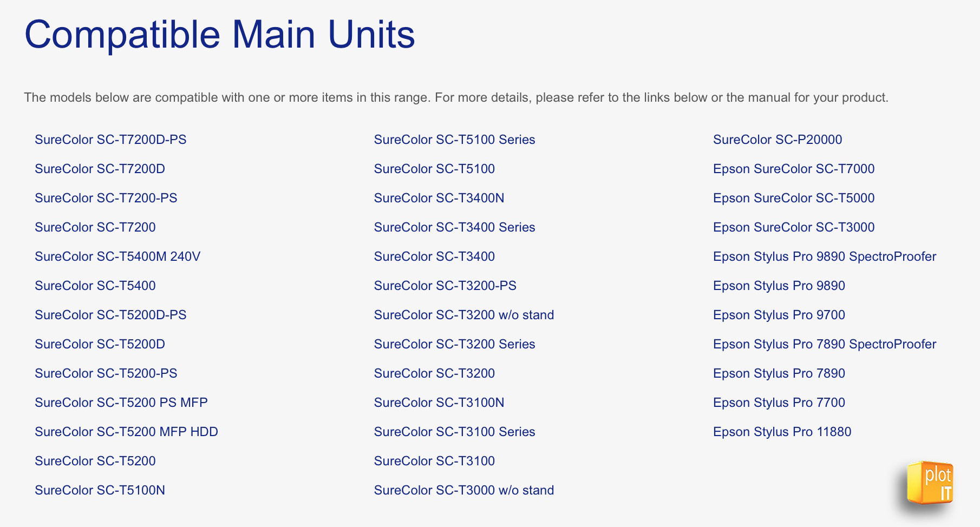The image size is (980, 527).
Task: Open the SureColor SC-T3100N link
Action: pos(439,403)
